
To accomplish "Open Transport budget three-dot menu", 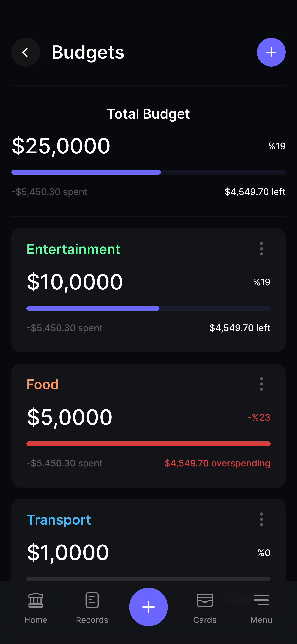I will point(261,519).
